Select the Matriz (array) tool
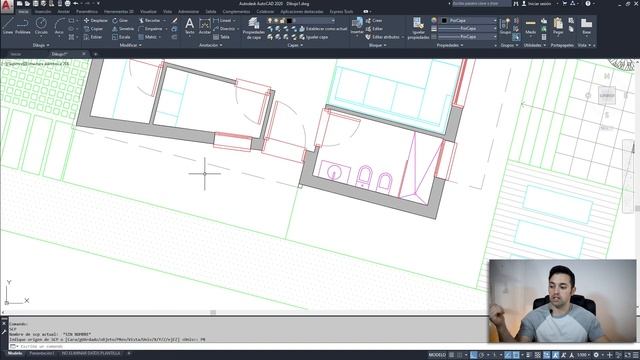Viewport: 640px width, 360px height. tap(148, 37)
